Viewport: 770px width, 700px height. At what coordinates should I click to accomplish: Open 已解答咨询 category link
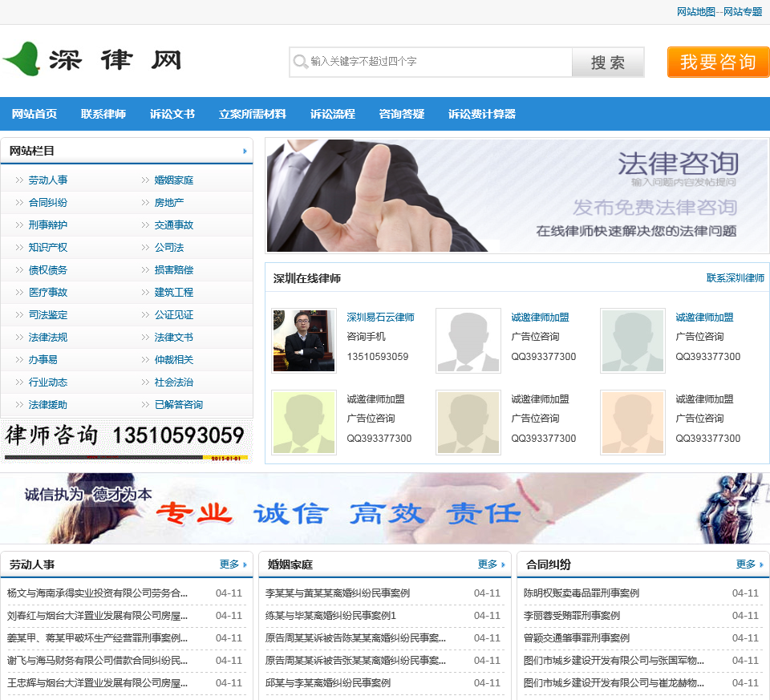click(179, 404)
